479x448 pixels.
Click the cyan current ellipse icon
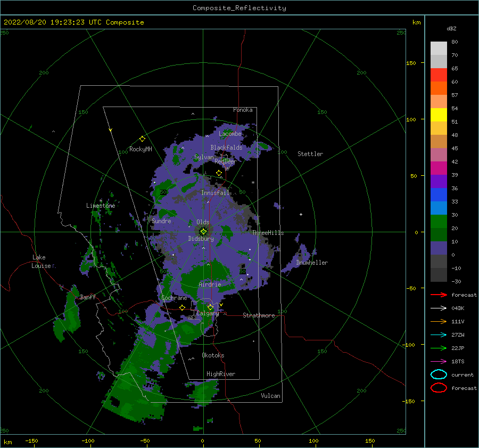point(439,374)
